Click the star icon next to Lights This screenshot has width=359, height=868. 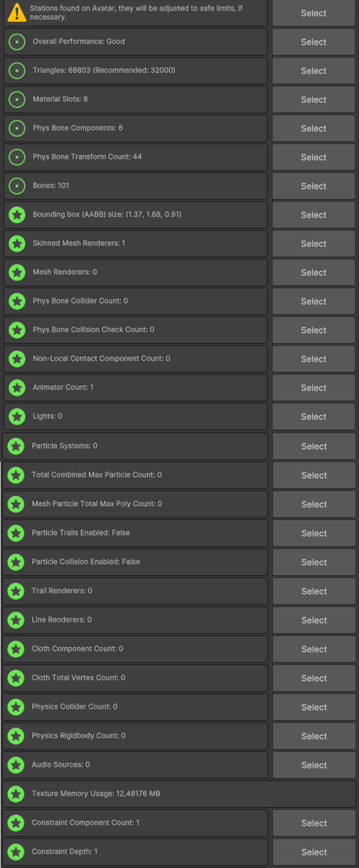click(x=17, y=416)
